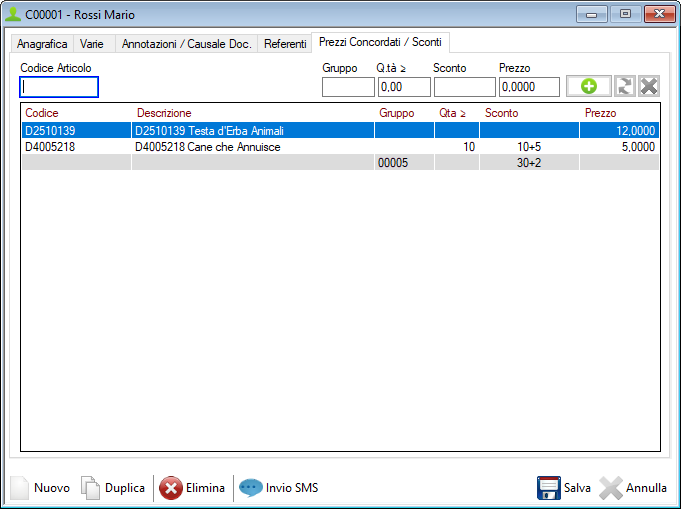Select Annotazioni / Causale Doc. tab
The image size is (682, 511).
[x=186, y=44]
